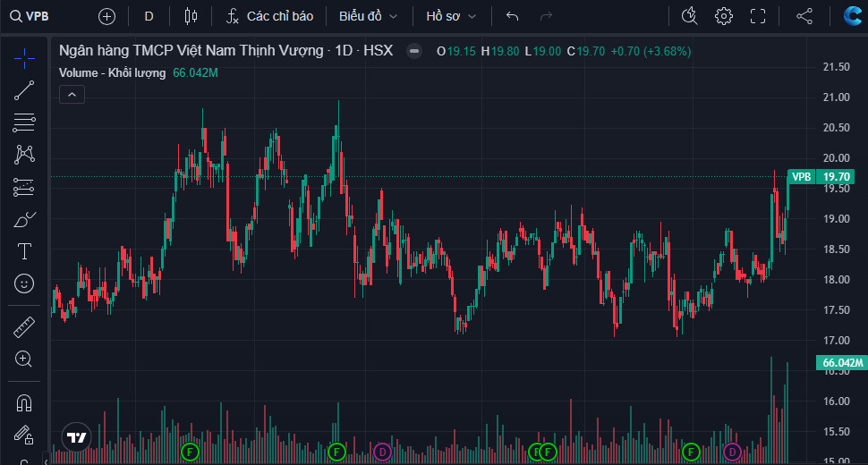Select the text annotation tool
The image size is (868, 465).
pos(24,251)
